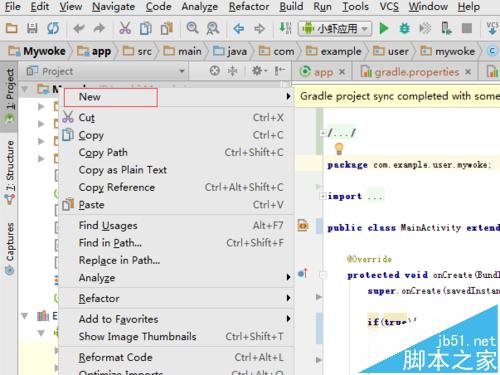Click the Synchronize refresh icon

[x=53, y=28]
